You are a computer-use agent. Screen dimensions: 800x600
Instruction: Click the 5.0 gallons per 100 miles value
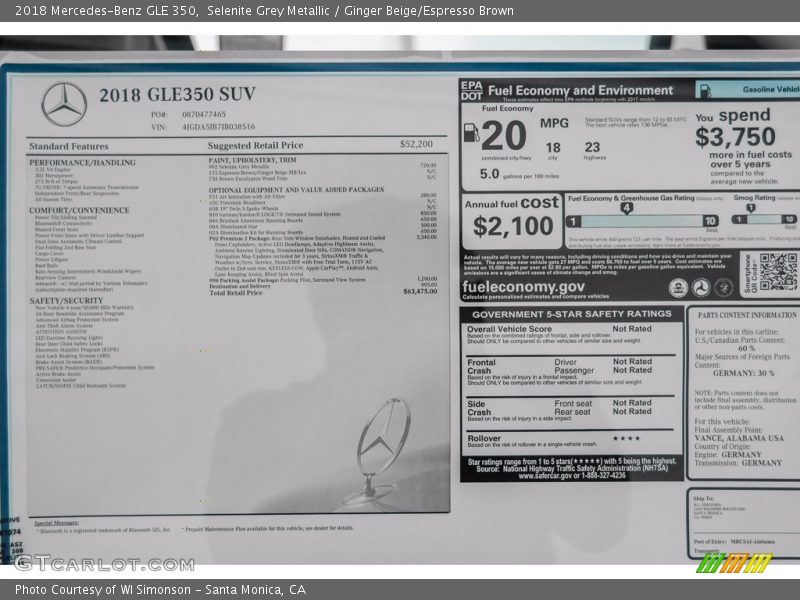[489, 174]
